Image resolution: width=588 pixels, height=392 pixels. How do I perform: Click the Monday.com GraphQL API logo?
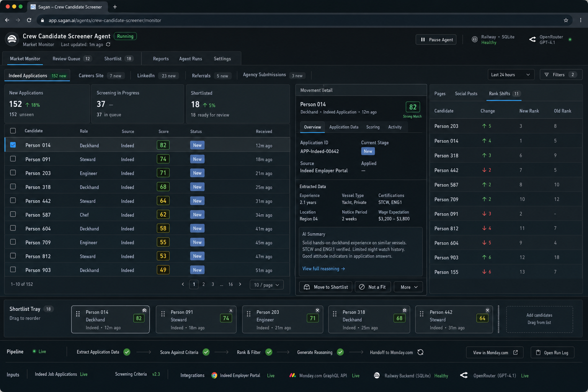[292, 376]
